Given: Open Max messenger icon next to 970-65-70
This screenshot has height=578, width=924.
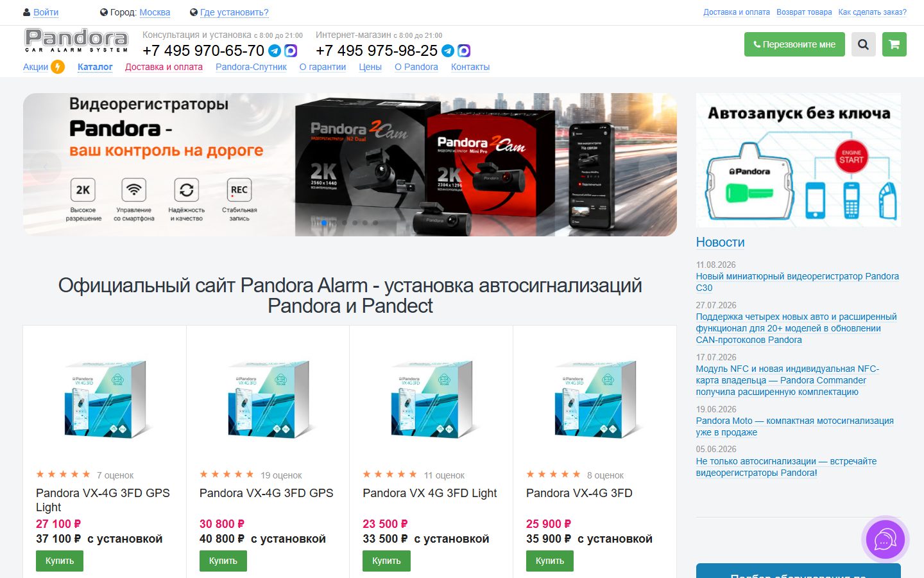Looking at the screenshot, I should click(x=291, y=51).
